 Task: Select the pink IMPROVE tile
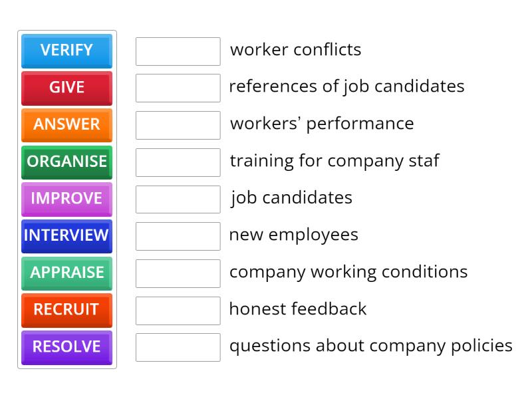66,199
